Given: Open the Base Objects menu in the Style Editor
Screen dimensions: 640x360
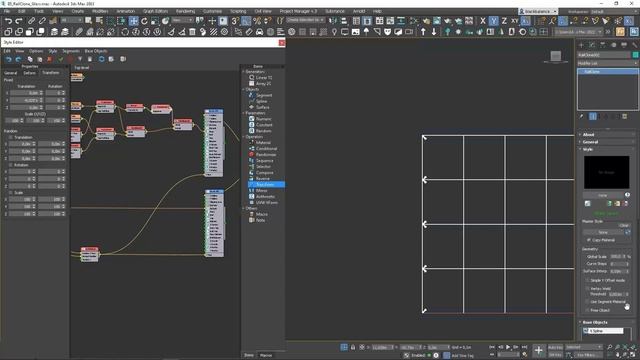Looking at the screenshot, I should click(x=96, y=51).
